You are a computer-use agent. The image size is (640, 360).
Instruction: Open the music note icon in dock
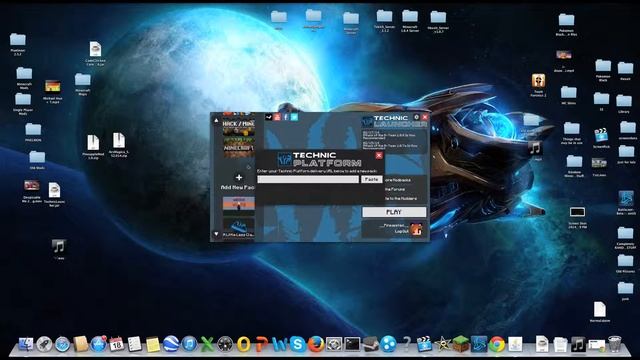click(x=578, y=344)
